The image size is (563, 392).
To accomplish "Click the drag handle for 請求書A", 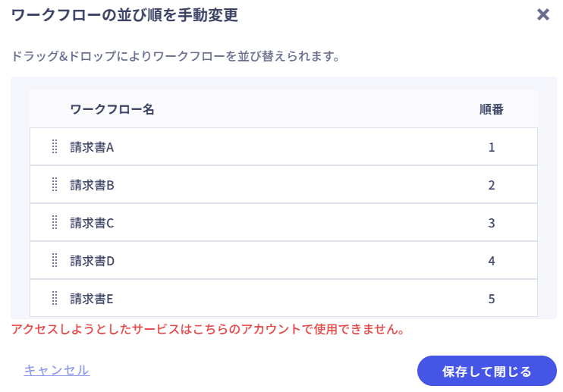I will (x=55, y=147).
